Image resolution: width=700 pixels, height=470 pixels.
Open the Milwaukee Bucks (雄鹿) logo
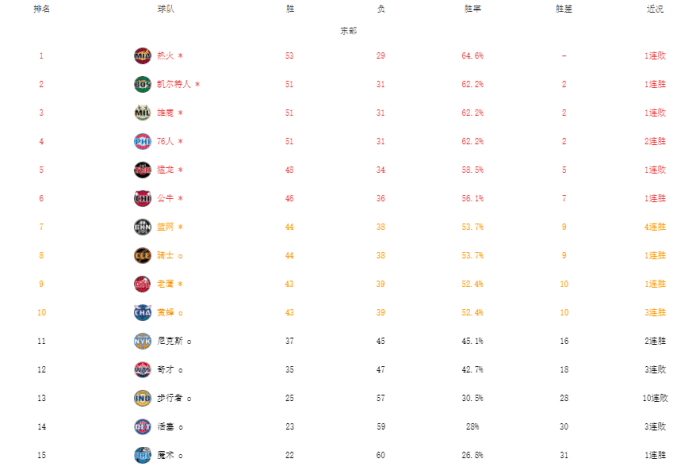click(x=142, y=113)
